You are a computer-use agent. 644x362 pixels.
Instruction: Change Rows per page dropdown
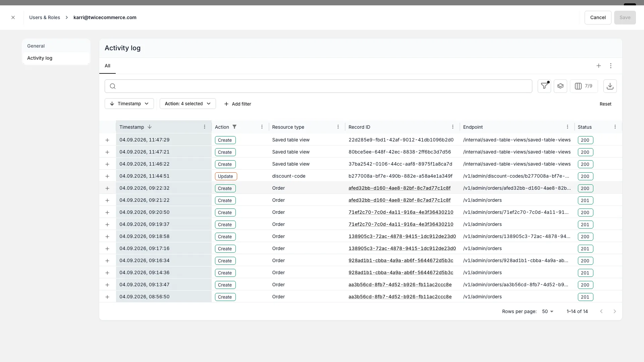point(548,311)
